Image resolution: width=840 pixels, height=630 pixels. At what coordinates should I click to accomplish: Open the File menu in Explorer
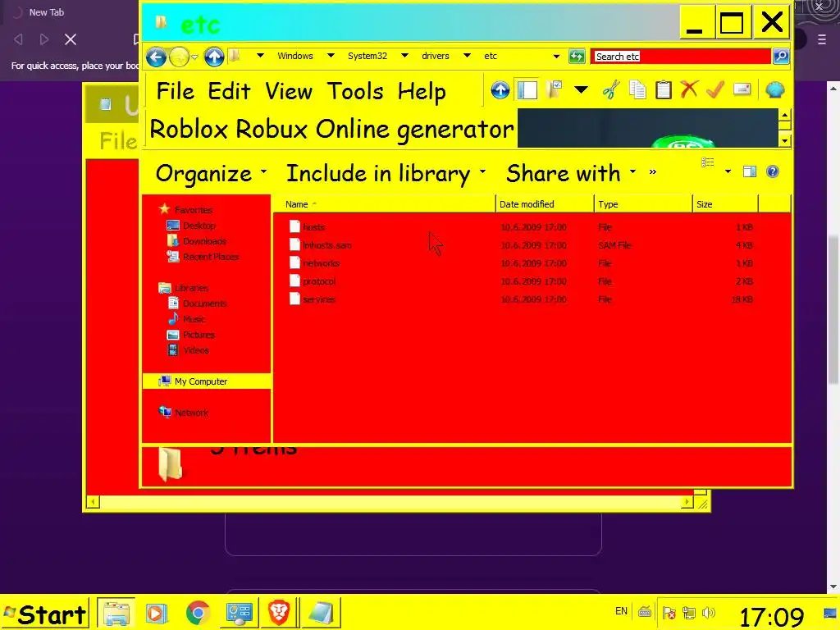tap(176, 91)
